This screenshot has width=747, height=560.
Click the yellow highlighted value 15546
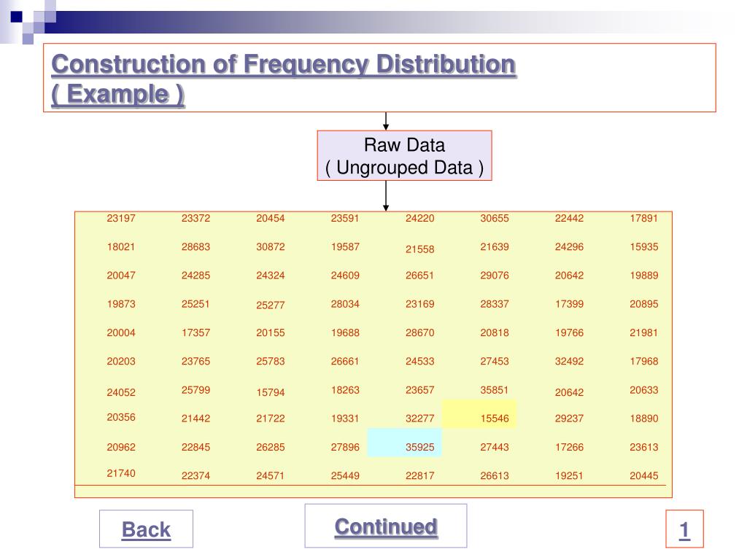(495, 419)
